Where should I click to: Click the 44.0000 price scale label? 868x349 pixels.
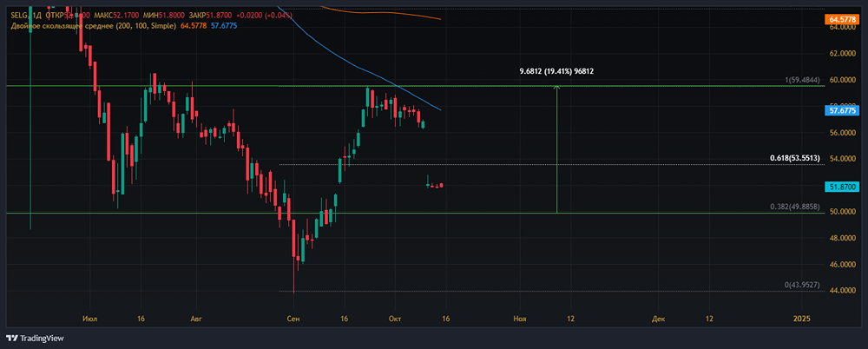(843, 291)
